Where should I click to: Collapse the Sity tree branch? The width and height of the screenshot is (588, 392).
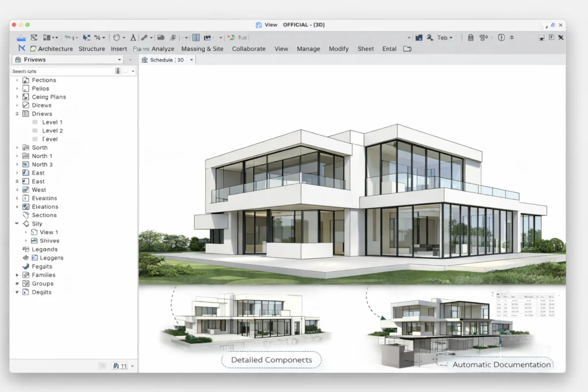point(17,223)
